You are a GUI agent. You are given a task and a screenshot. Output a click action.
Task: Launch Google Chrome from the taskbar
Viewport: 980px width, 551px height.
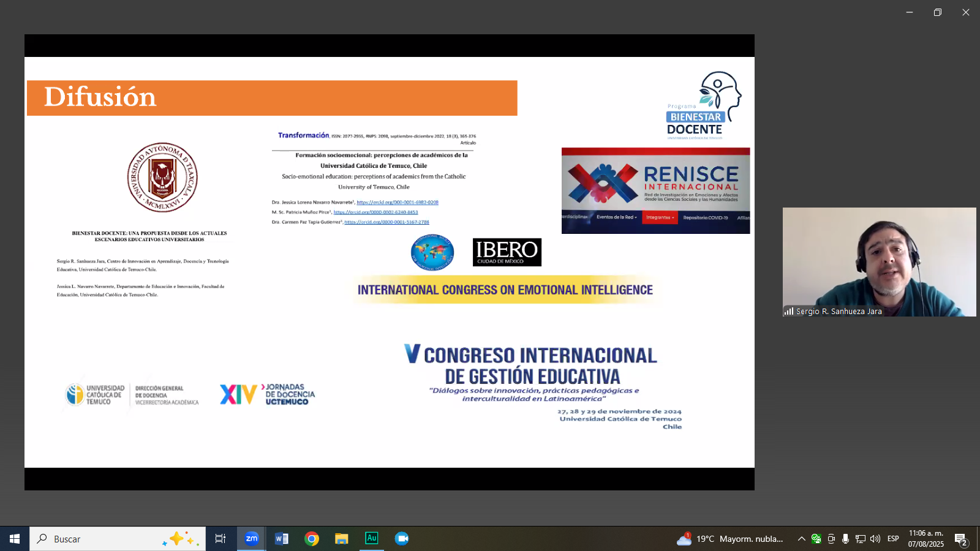[x=312, y=539]
